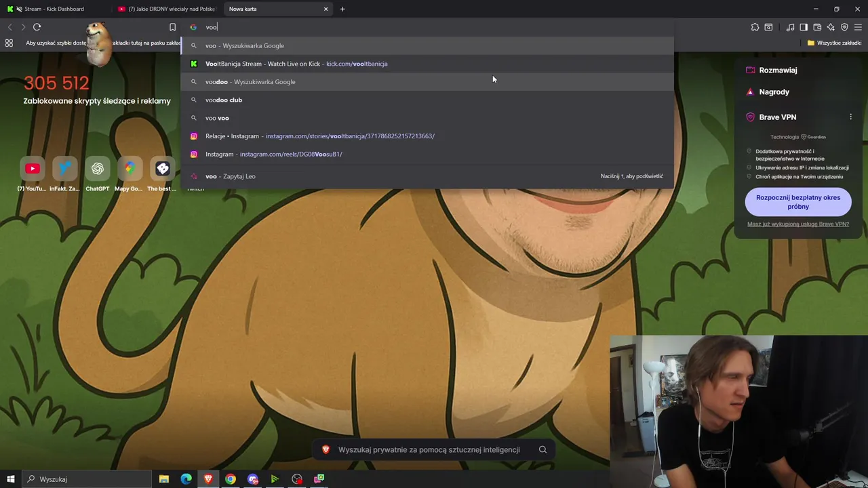This screenshot has height=488, width=868.
Task: Select the VooltBanicja Stream Kick suggestion
Action: pyautogui.click(x=427, y=64)
